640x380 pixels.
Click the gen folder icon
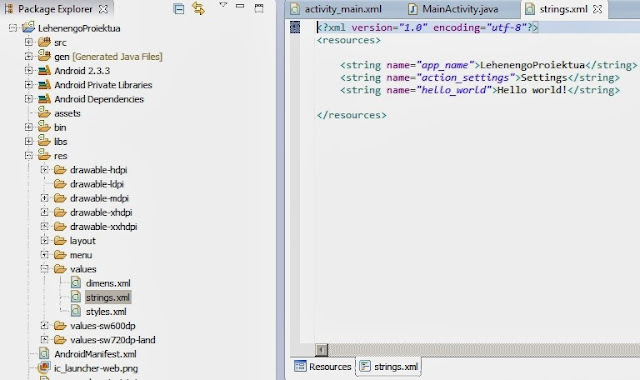tap(44, 56)
